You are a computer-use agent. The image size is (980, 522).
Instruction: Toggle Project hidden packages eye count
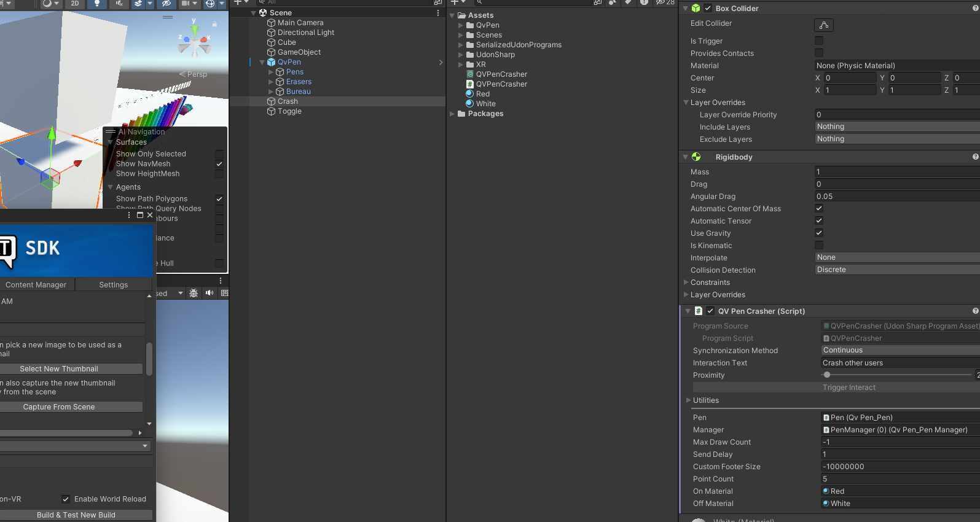665,2
